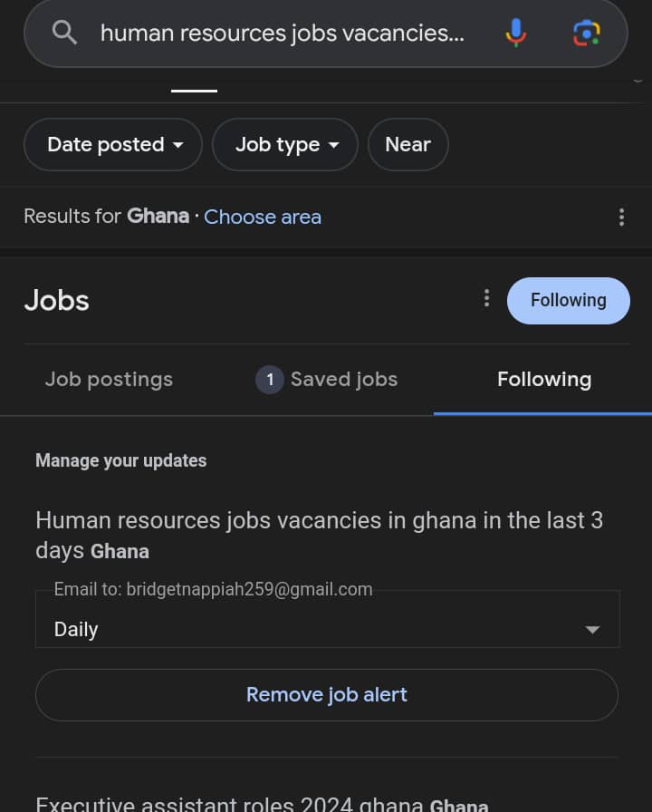
Task: Click the Remove job alert button
Action: (326, 695)
